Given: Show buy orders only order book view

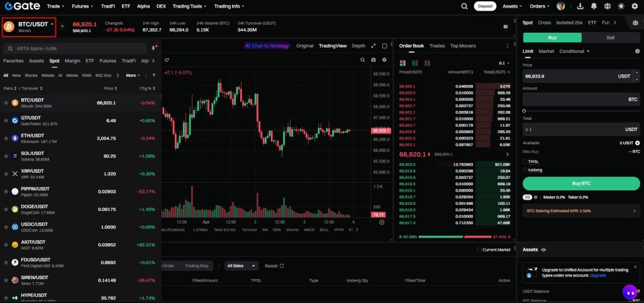Looking at the screenshot, I should (x=415, y=64).
